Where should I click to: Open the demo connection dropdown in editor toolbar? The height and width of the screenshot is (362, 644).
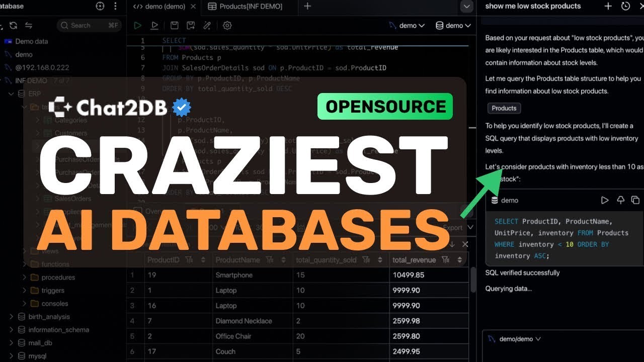[x=408, y=25]
